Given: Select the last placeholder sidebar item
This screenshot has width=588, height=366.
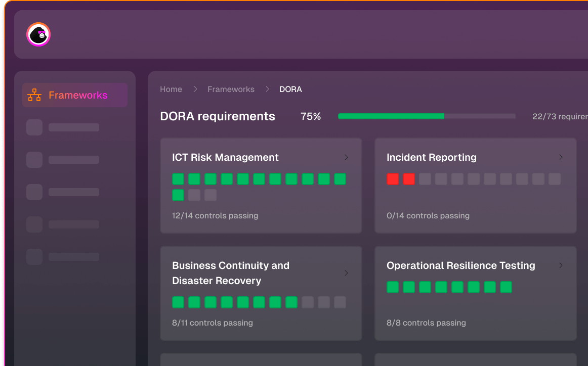Looking at the screenshot, I should pyautogui.click(x=63, y=257).
